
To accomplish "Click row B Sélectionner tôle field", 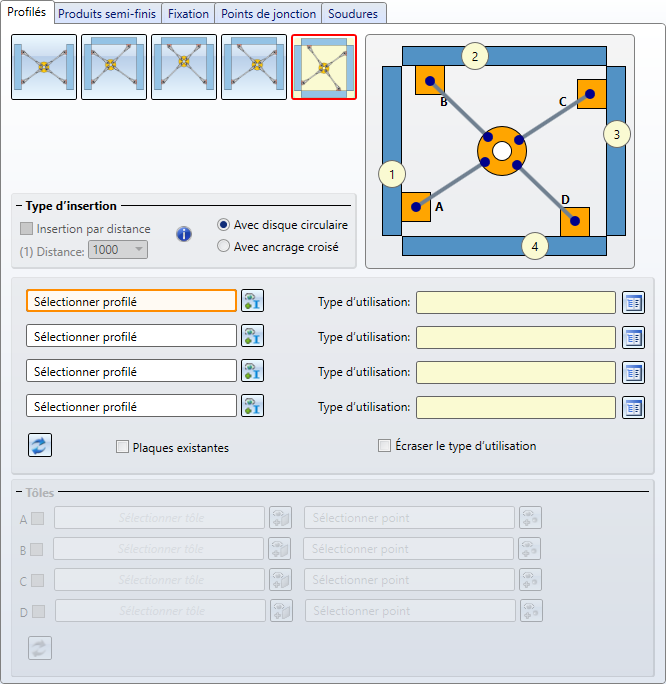I will (x=158, y=548).
